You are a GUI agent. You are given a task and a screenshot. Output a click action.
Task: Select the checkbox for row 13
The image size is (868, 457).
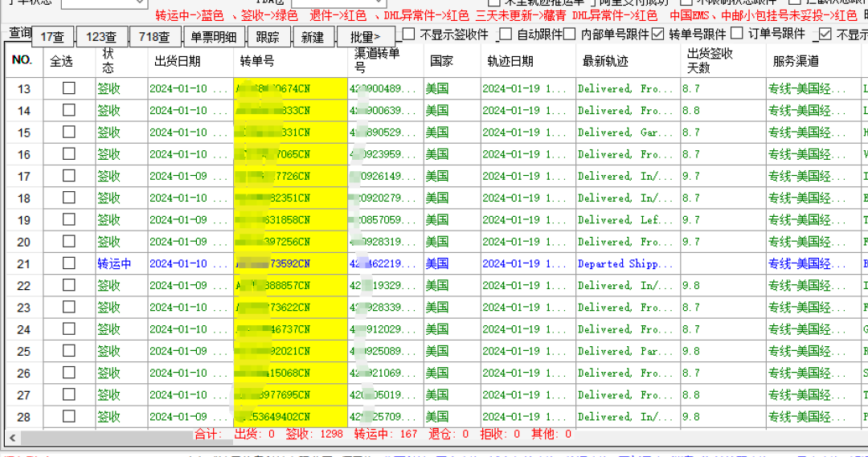pyautogui.click(x=68, y=88)
